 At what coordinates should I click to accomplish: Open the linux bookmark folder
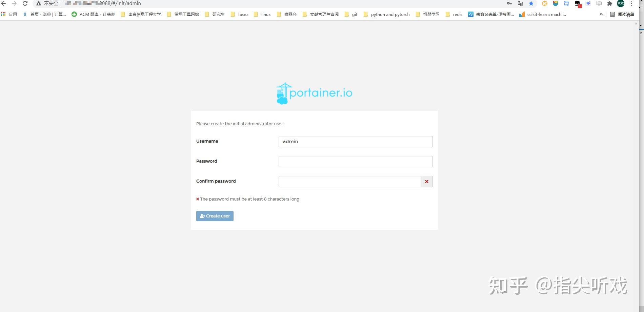tap(262, 14)
